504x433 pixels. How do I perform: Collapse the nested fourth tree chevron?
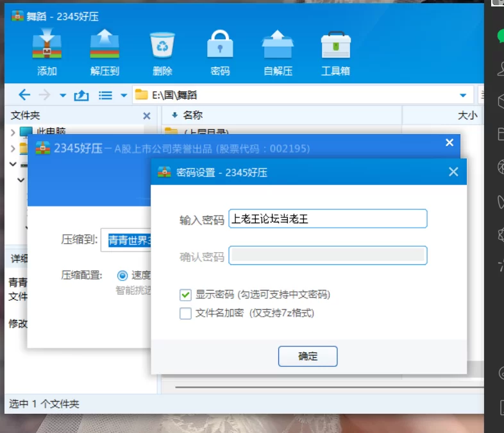click(x=21, y=180)
